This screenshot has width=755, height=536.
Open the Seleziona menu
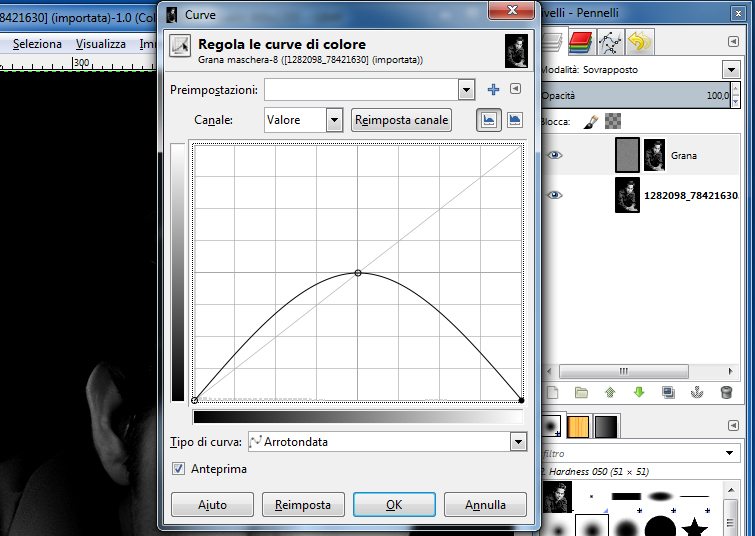pyautogui.click(x=37, y=44)
